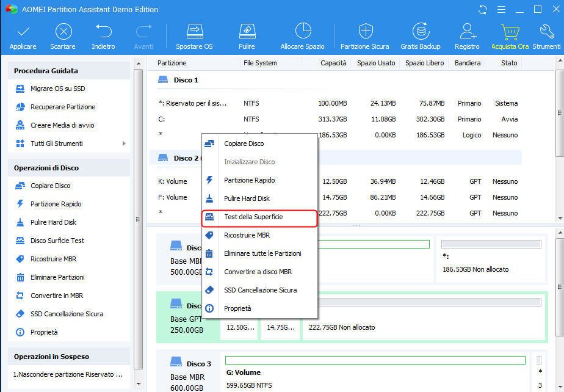Choose Copiare Disco from context menu

pos(259,143)
